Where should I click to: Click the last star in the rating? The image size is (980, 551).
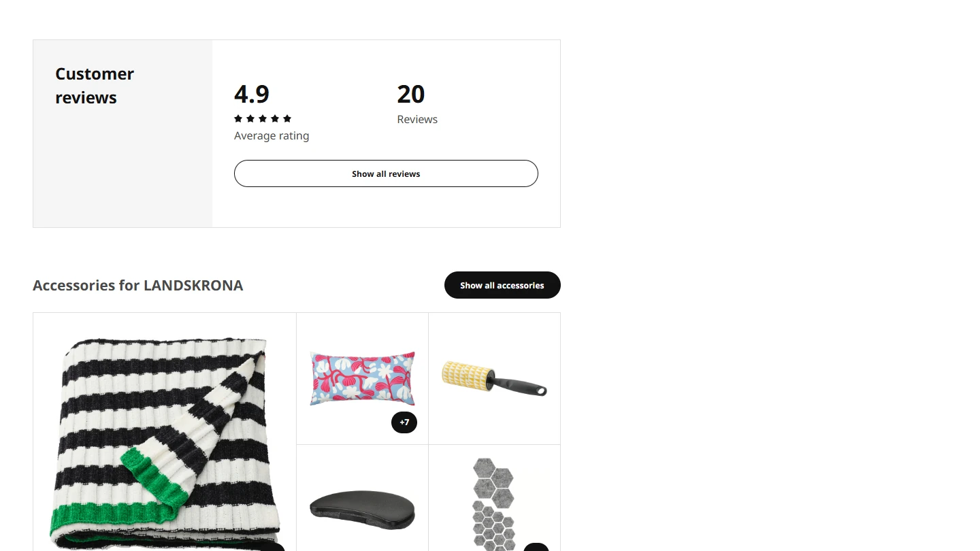pos(287,118)
